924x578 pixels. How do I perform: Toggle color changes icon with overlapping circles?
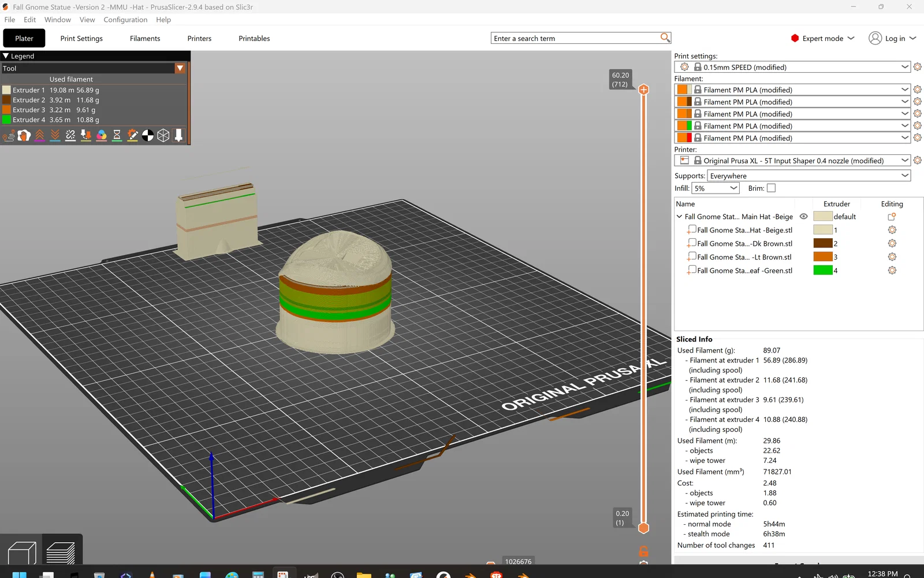click(102, 135)
